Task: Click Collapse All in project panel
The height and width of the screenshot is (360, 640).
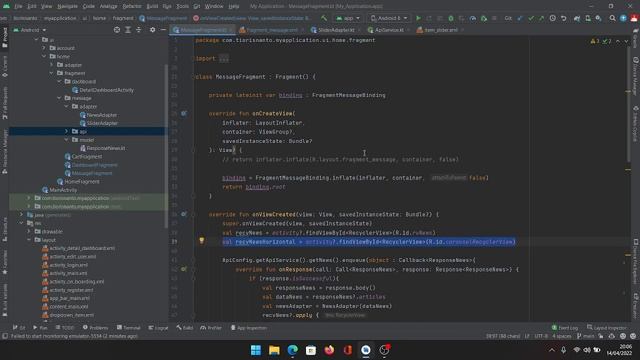Action: point(138,30)
